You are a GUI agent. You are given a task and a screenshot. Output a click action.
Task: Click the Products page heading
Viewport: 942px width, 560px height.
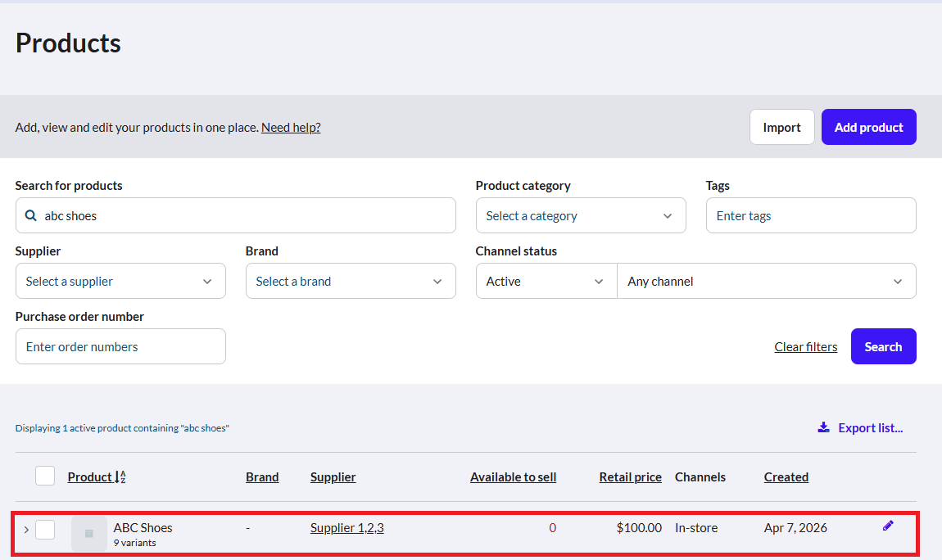click(68, 43)
